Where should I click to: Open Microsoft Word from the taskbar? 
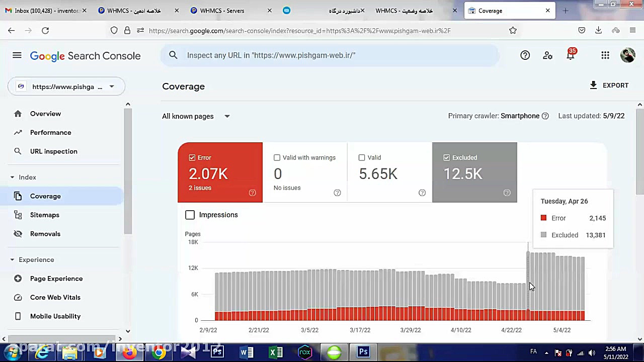coord(247,352)
